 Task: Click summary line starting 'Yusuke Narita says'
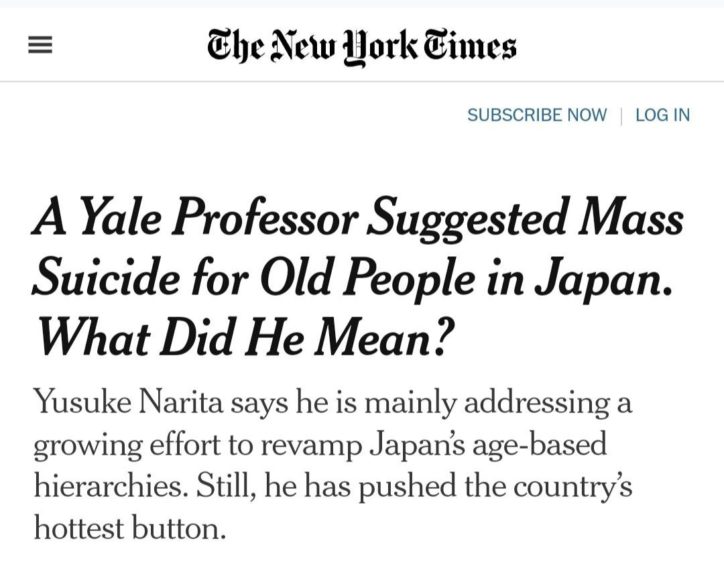point(332,404)
